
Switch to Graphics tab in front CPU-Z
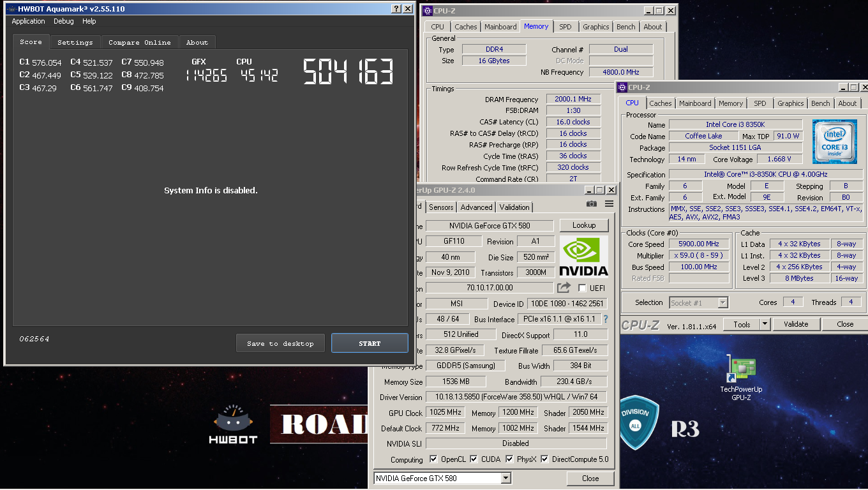tap(791, 103)
